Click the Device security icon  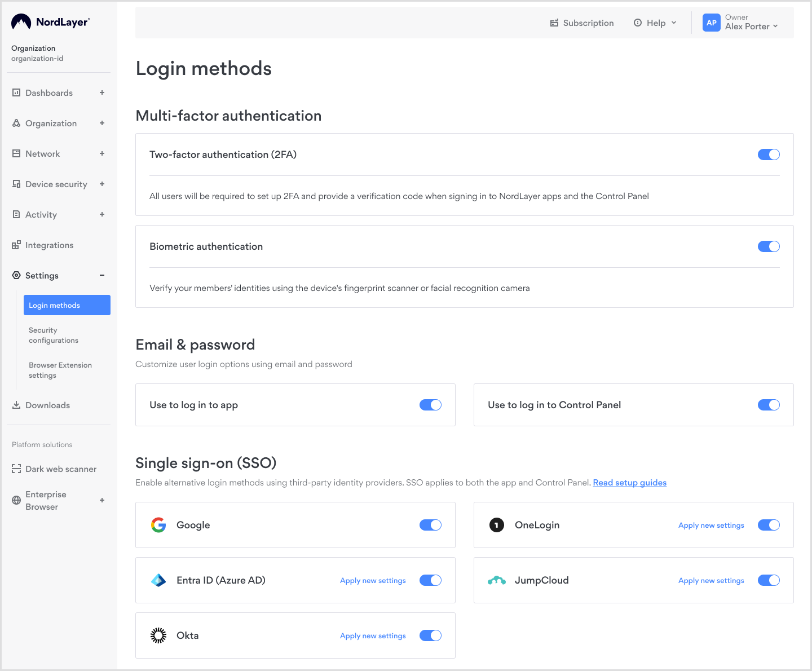(x=16, y=184)
